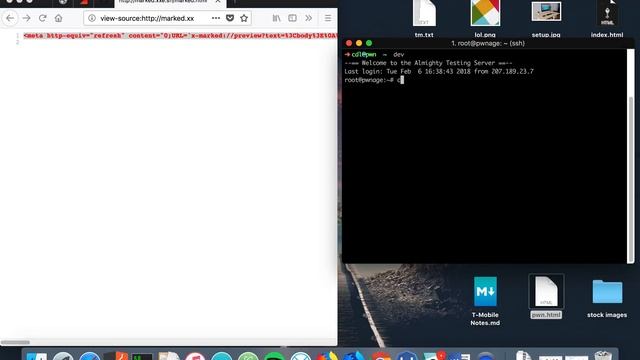Go back in Firefox history
Viewport: 640px width, 360px height.
(10, 18)
